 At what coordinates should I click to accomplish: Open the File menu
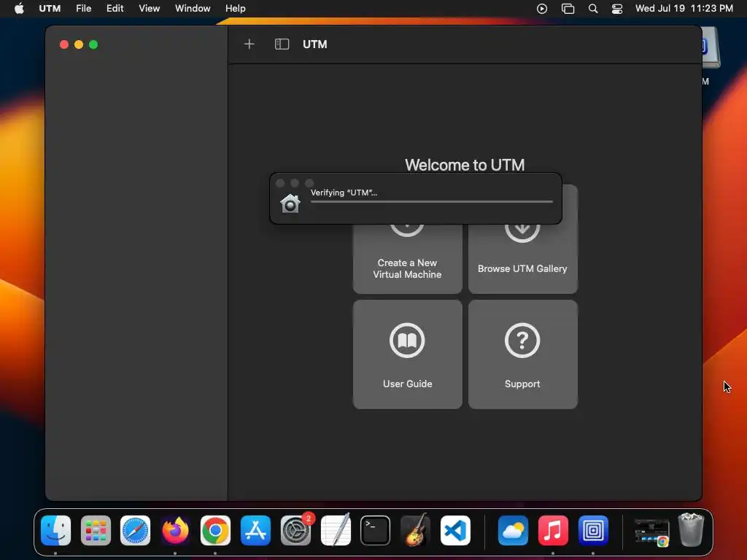pyautogui.click(x=83, y=9)
